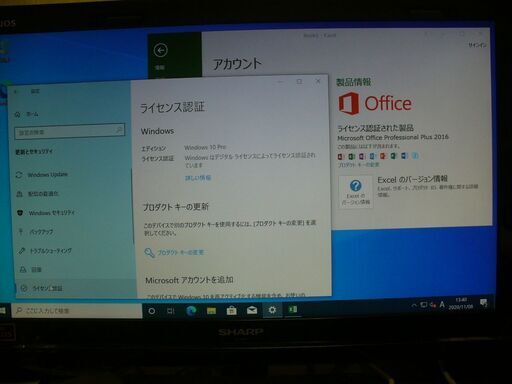Open File Explorer from the taskbar
Viewport: 512px width, 384px height.
pos(211,311)
